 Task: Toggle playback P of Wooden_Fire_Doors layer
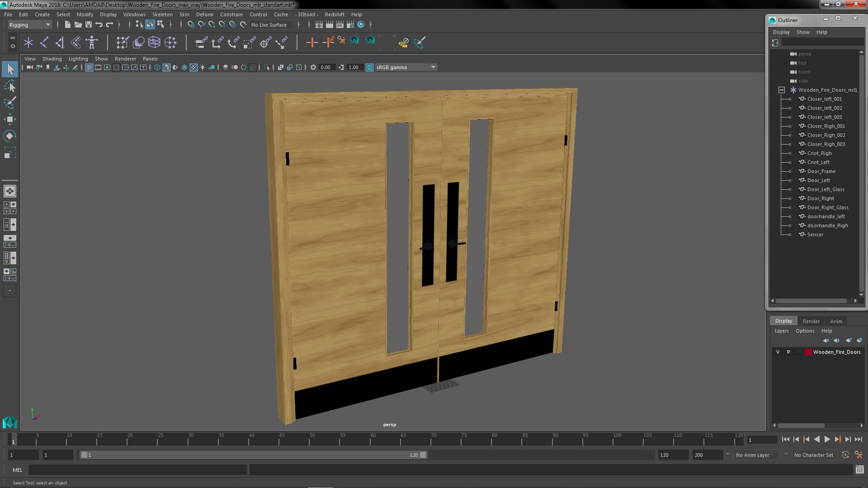click(788, 352)
